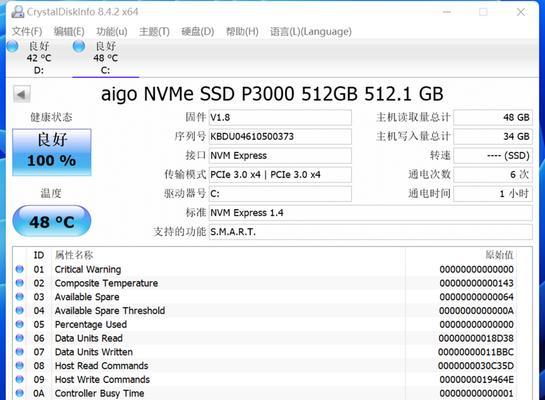
Task: Click status dot for Data Units Written row
Action: point(19,352)
